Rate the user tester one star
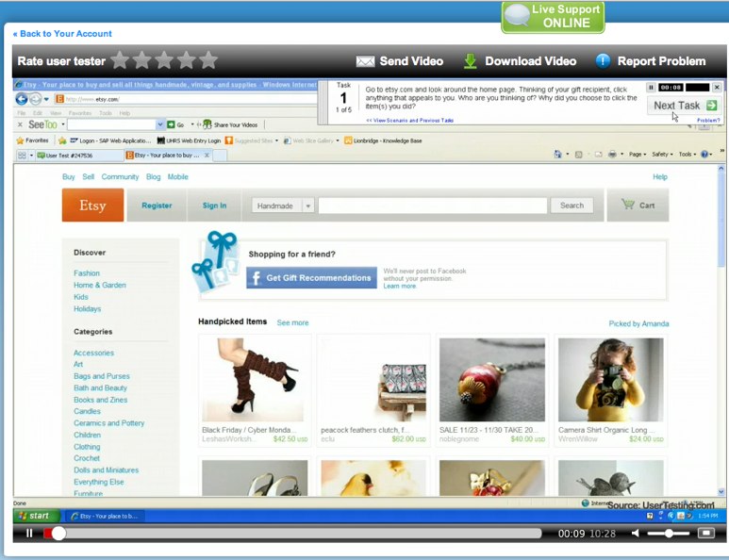Screen dimensions: 729x560 coord(120,60)
